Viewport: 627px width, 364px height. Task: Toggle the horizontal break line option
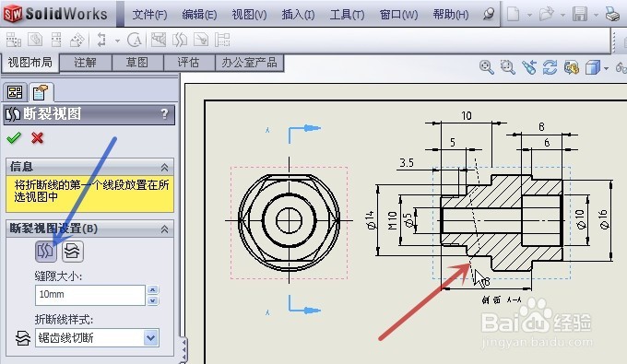point(72,252)
